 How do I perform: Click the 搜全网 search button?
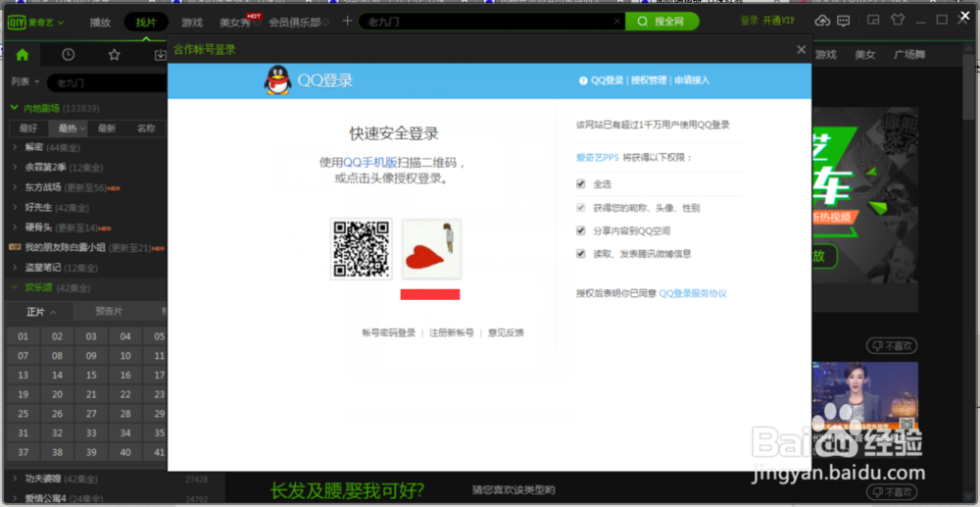(x=661, y=22)
